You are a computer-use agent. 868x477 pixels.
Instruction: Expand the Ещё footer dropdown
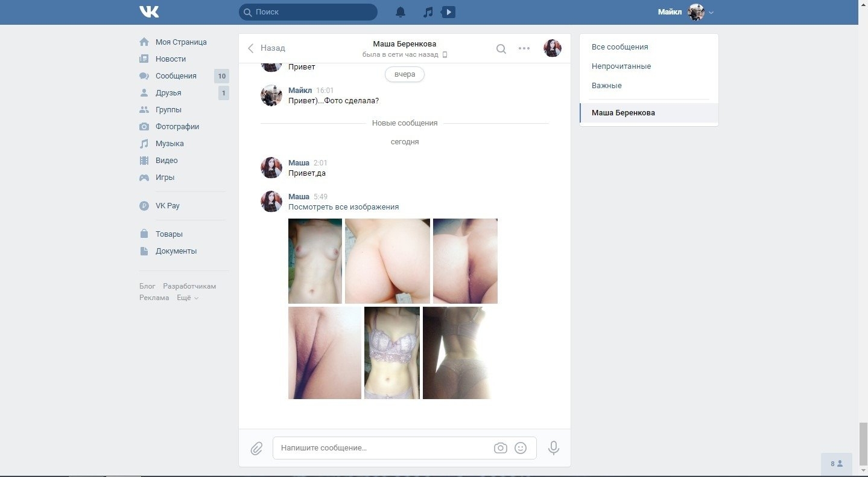(x=187, y=298)
